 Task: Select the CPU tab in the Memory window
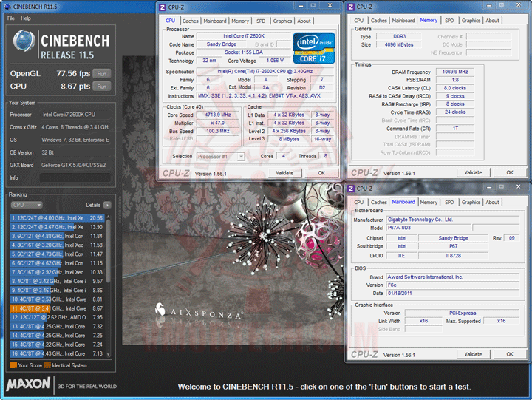358,21
